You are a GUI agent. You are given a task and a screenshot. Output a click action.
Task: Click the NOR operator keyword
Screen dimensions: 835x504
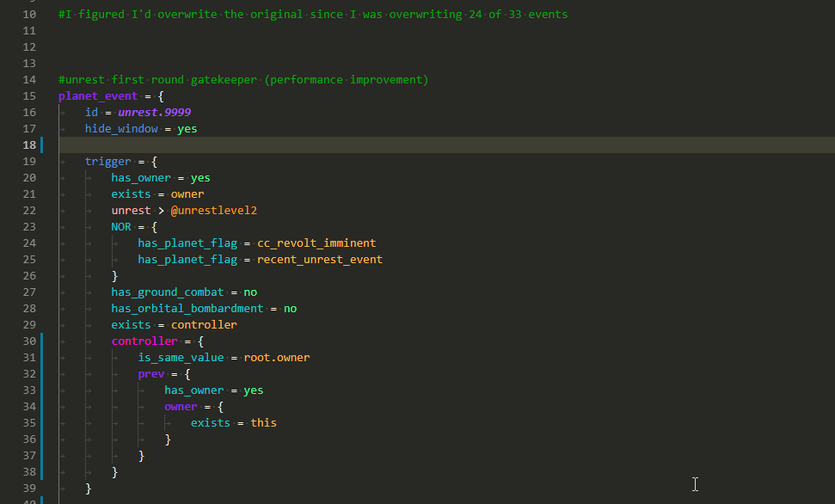tap(121, 227)
